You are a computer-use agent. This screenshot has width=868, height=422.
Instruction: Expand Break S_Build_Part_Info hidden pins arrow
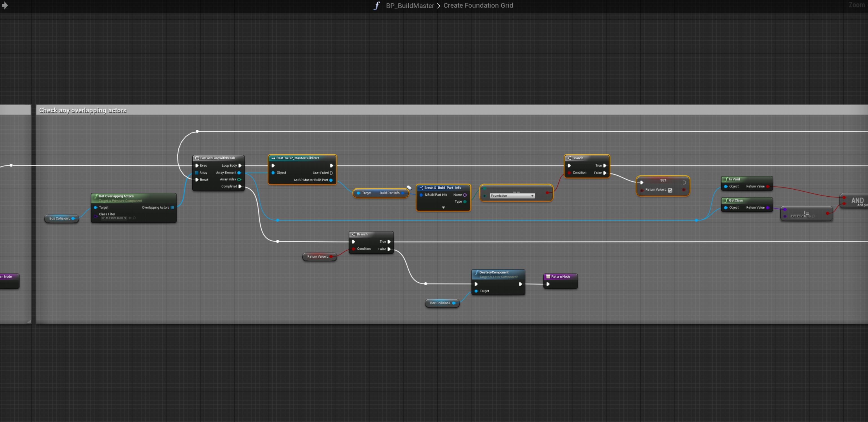click(443, 208)
